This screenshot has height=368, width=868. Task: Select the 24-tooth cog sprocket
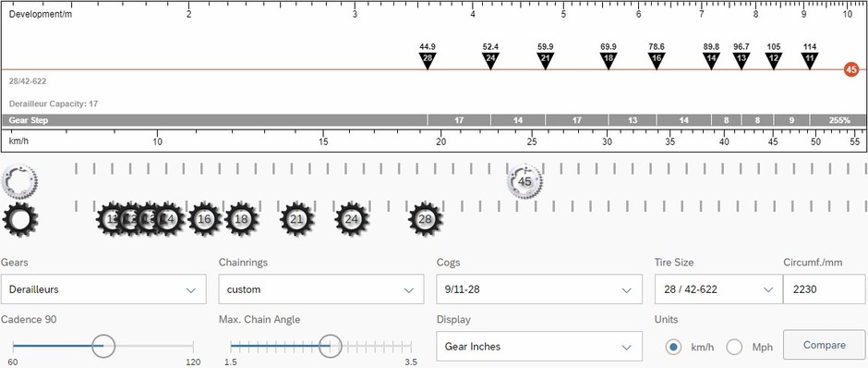point(352,219)
